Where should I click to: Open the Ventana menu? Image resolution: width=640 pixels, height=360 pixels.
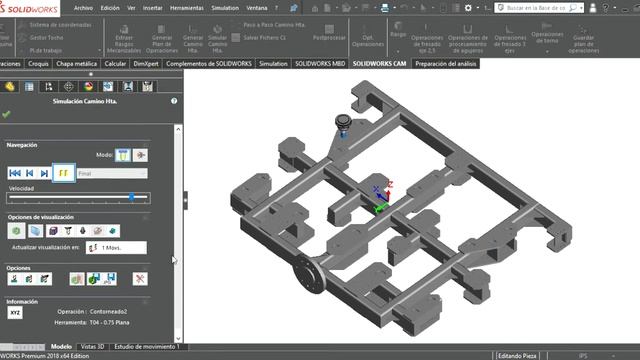tap(257, 8)
